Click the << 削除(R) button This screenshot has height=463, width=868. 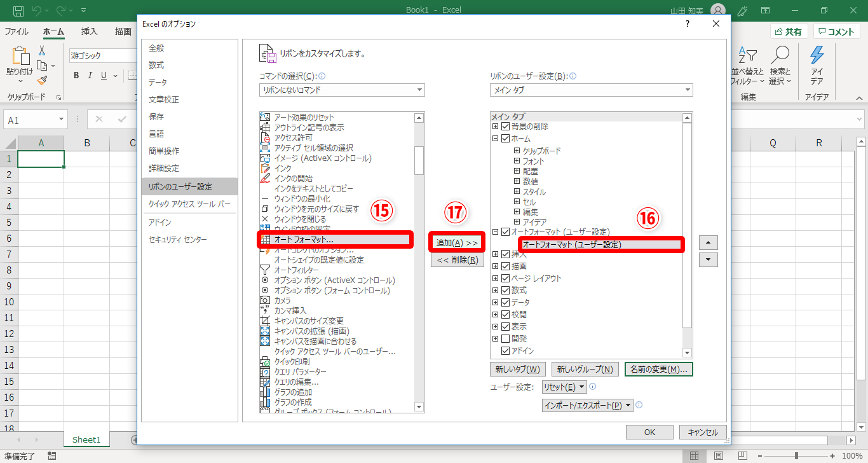(x=457, y=259)
